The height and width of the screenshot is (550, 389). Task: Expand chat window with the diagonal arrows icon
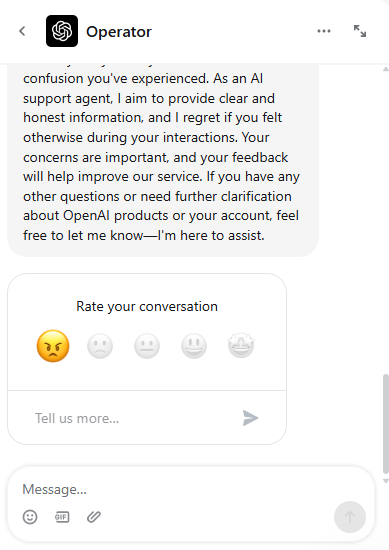360,31
